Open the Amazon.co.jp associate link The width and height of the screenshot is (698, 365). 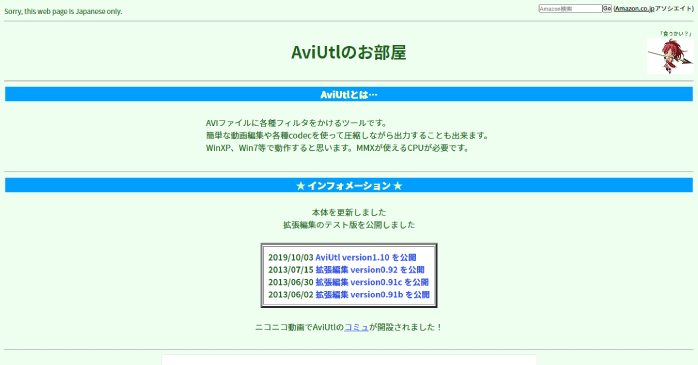tap(635, 8)
